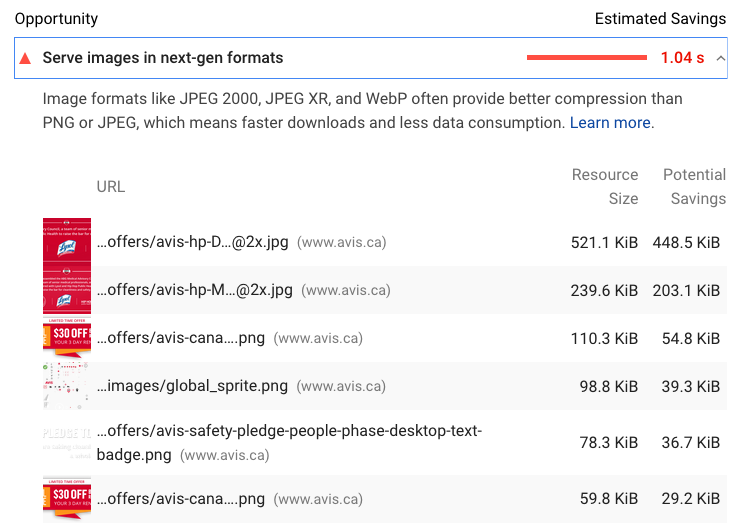Click the 78.3 KiB resource size

click(x=609, y=443)
